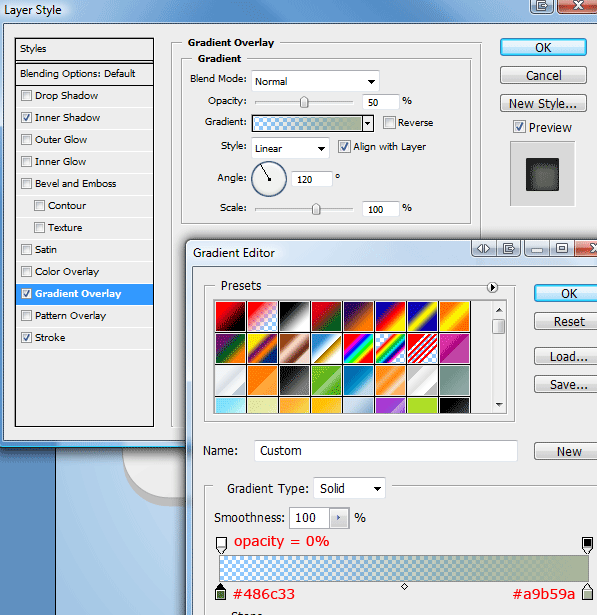Select the right color stop #a9b59a
The height and width of the screenshot is (615, 597).
coord(587,592)
